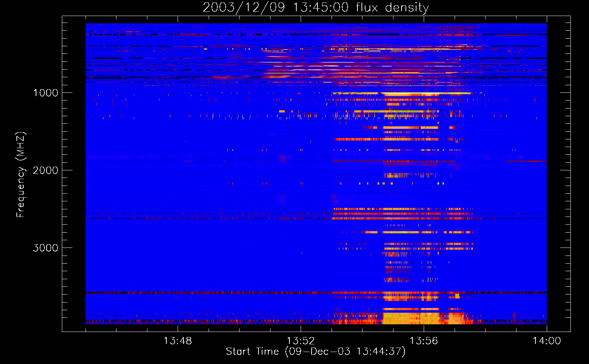Click the 13:52 time tick label
The width and height of the screenshot is (589, 364).
(x=301, y=341)
